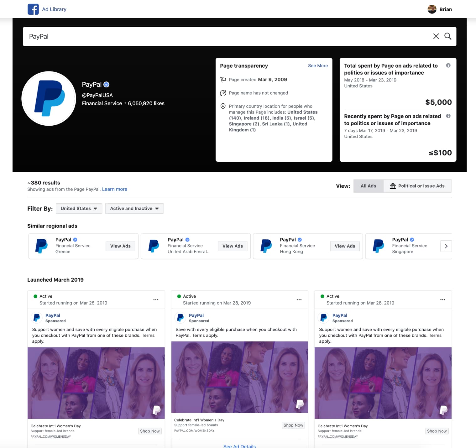476x448 pixels.
Task: Click the verified badge beside PayPal page name
Action: [107, 85]
